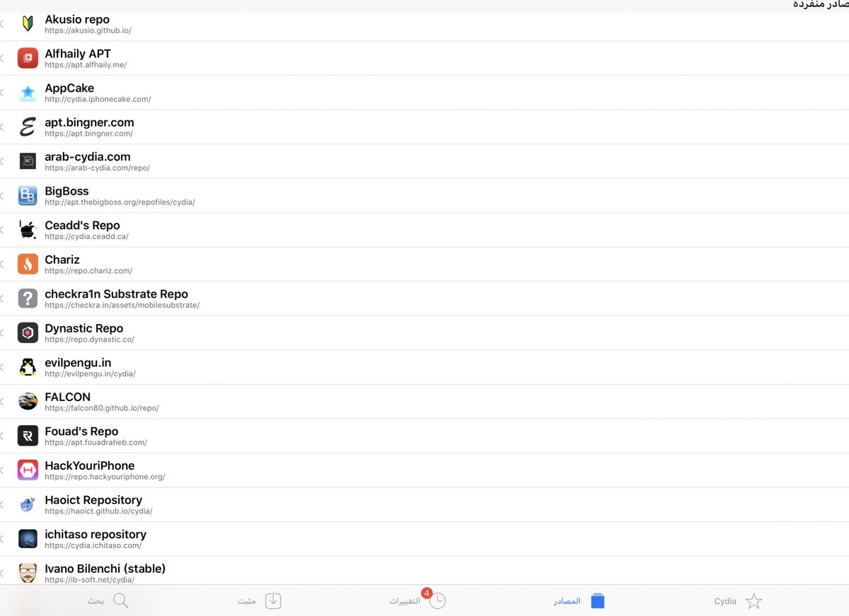Open the التغييرات changes tab
The image size is (849, 616).
point(417,600)
